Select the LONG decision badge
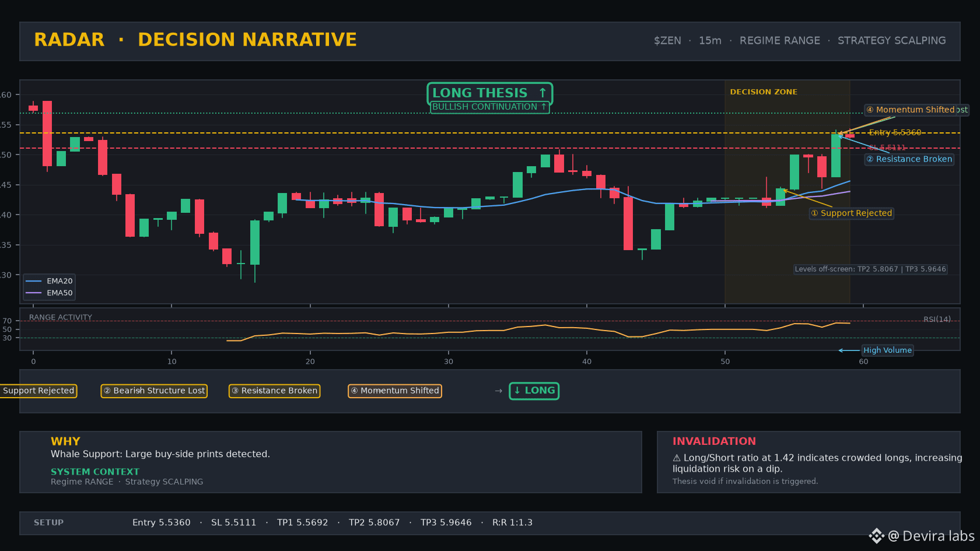This screenshot has height=551, width=980. tap(534, 391)
